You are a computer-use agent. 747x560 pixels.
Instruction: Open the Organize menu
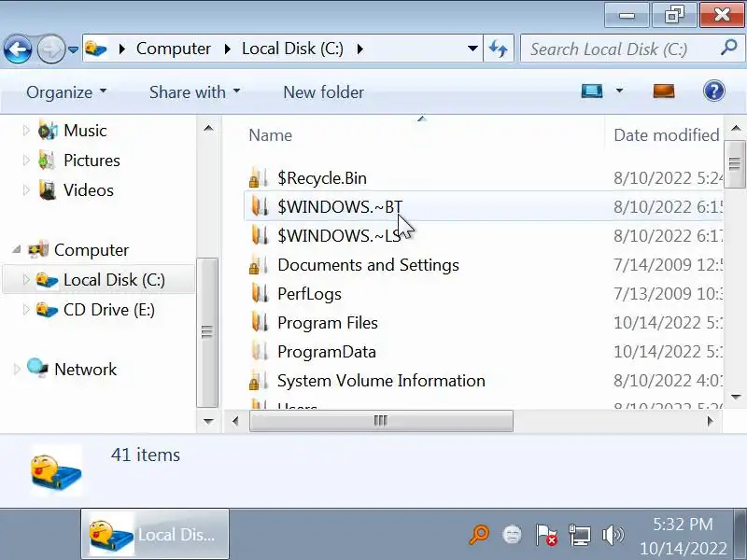click(x=66, y=91)
